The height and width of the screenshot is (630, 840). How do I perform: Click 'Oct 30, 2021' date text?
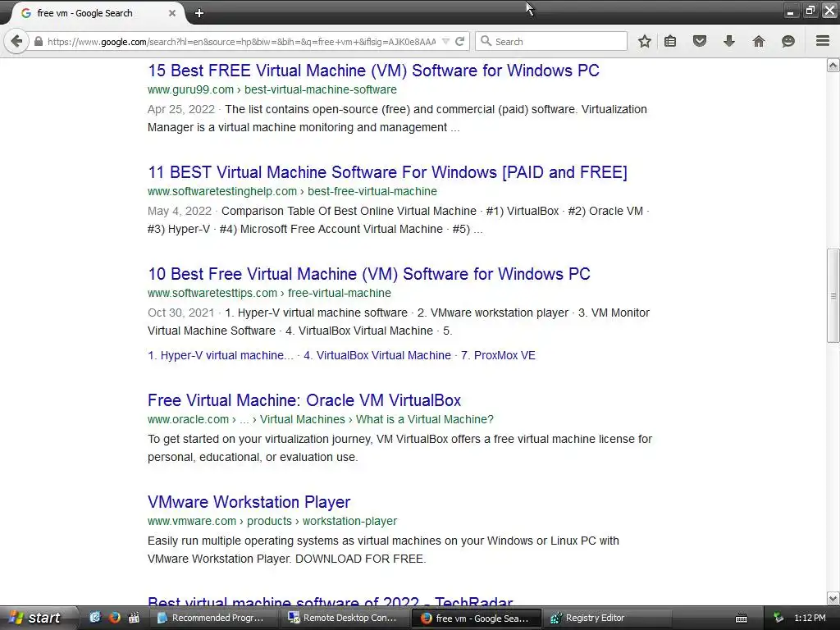pyautogui.click(x=181, y=313)
